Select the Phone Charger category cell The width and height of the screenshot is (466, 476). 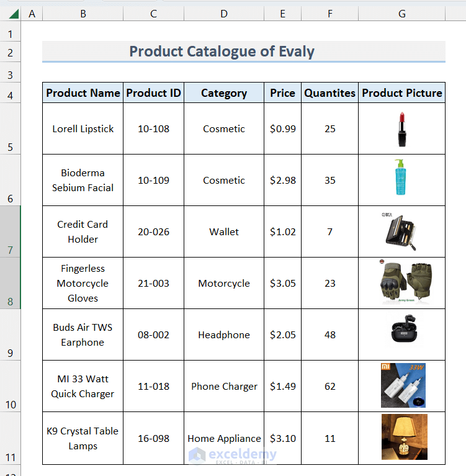click(224, 386)
